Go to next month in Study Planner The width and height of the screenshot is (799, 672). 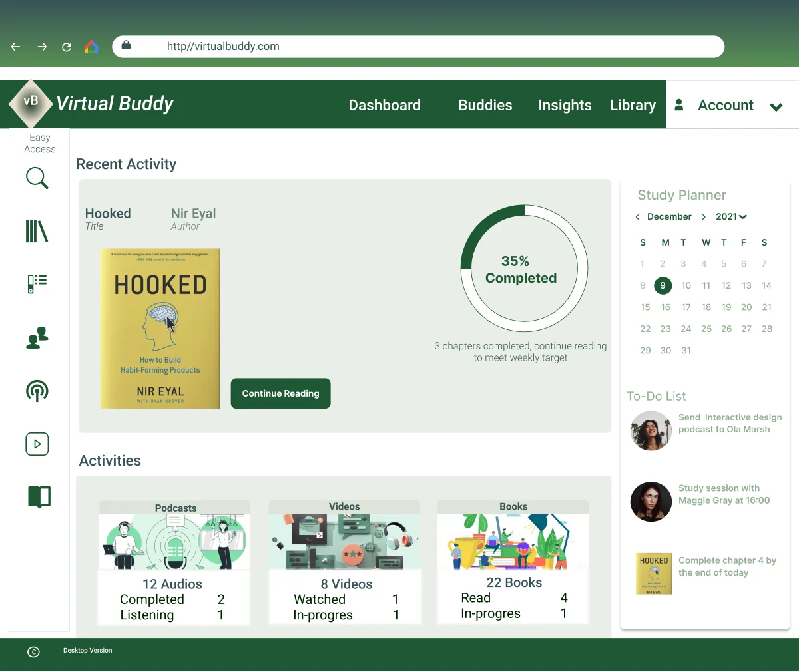pyautogui.click(x=704, y=217)
